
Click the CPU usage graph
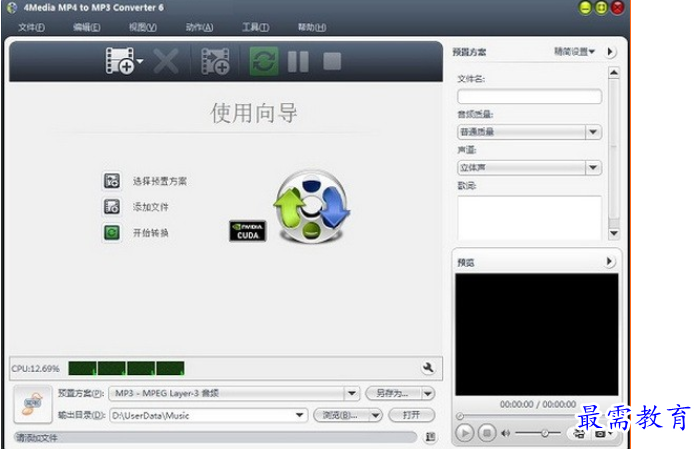click(x=126, y=368)
